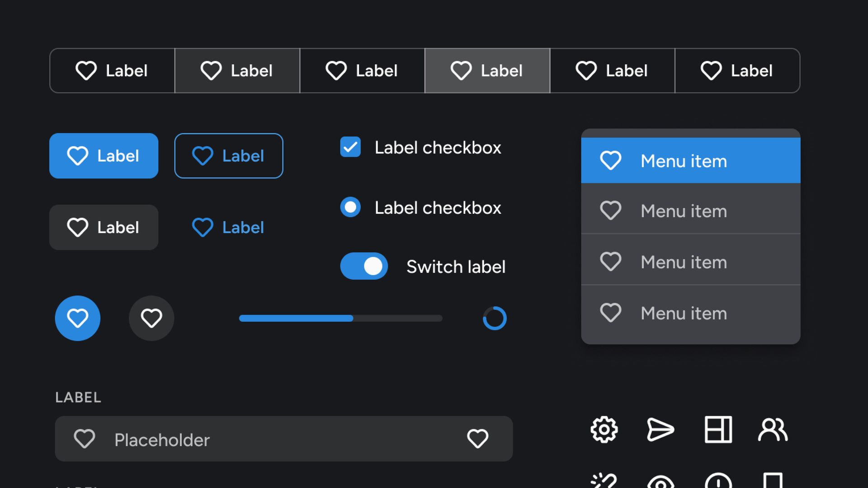The image size is (868, 488).
Task: Click the blue circular heart button
Action: (78, 318)
